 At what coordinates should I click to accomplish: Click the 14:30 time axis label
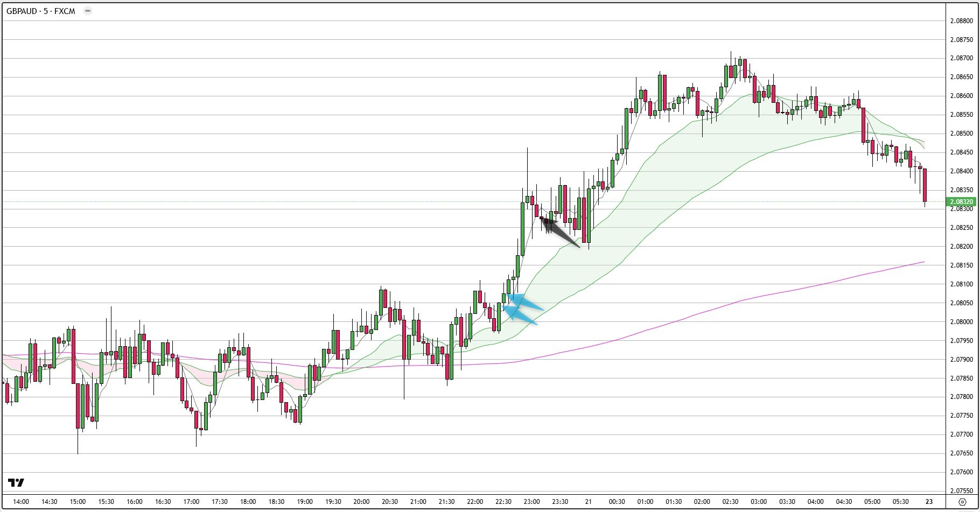(49, 502)
